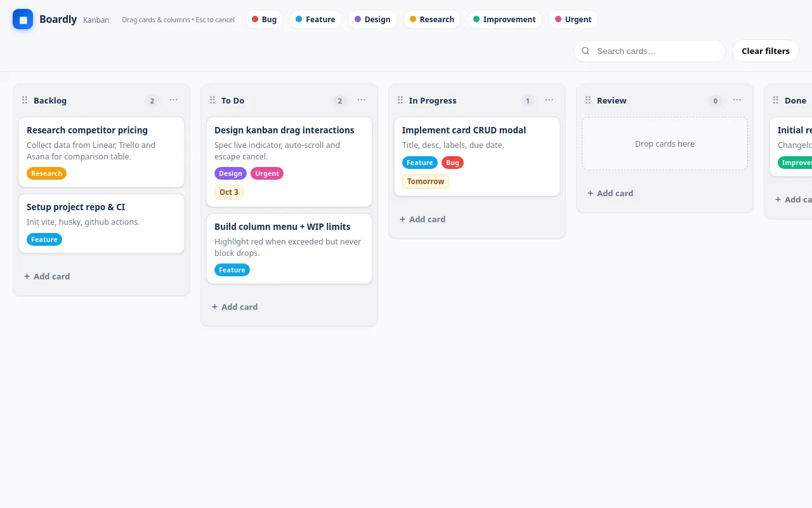The image size is (812, 508).
Task: Open Build column menu + WIP limits card
Action: (289, 248)
